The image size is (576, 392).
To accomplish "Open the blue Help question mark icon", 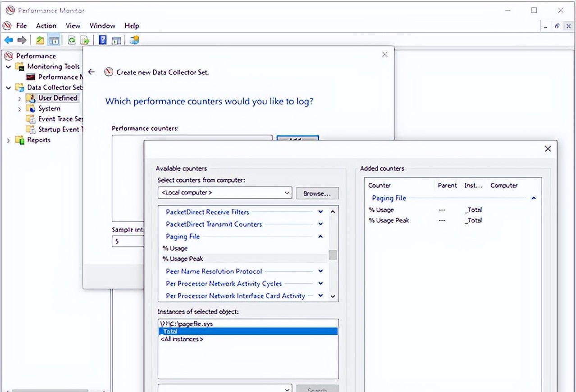I will coord(103,41).
